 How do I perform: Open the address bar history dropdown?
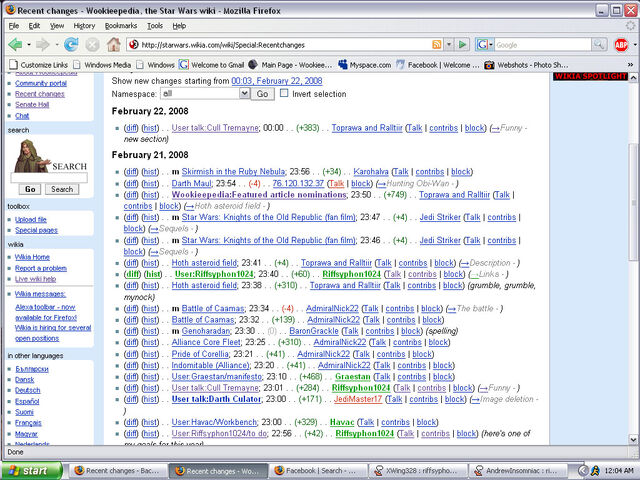point(449,44)
